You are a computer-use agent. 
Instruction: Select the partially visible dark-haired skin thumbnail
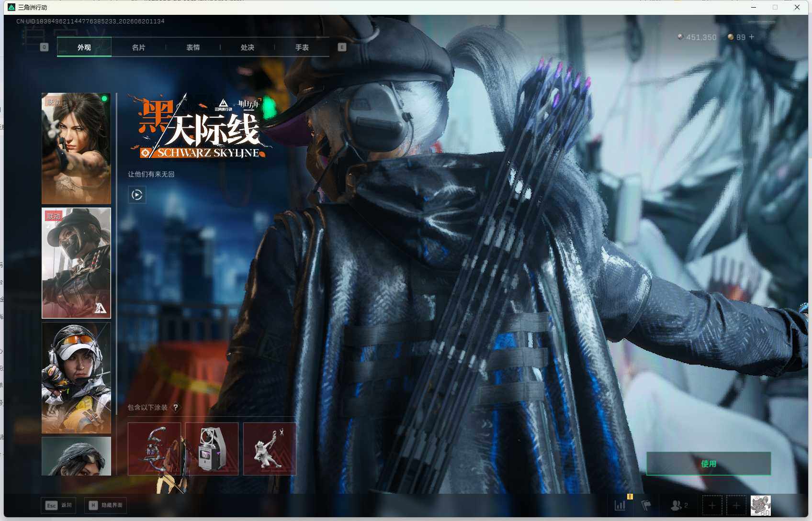point(76,456)
